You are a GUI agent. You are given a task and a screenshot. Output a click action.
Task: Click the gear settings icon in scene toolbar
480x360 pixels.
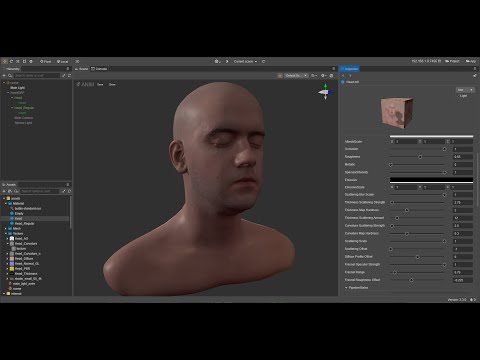(323, 76)
